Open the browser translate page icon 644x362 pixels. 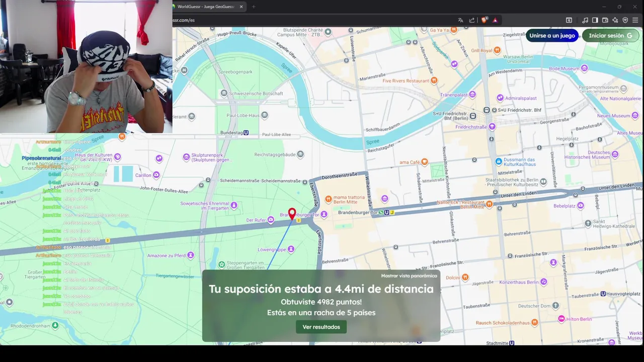tap(460, 20)
